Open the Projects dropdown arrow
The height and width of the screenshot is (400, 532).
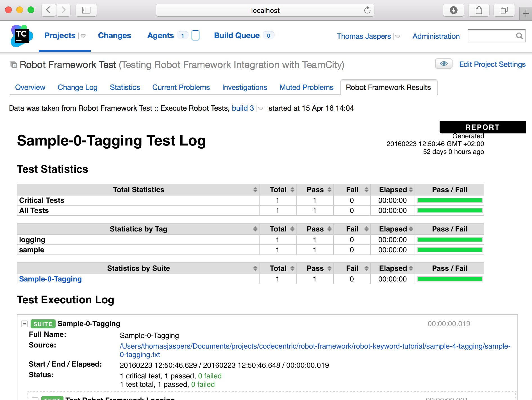(x=83, y=36)
